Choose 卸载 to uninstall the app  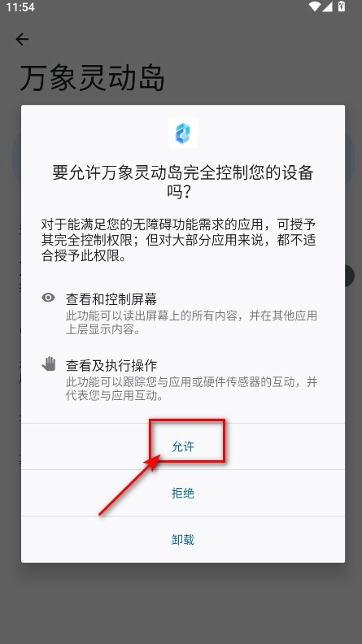coord(183,539)
